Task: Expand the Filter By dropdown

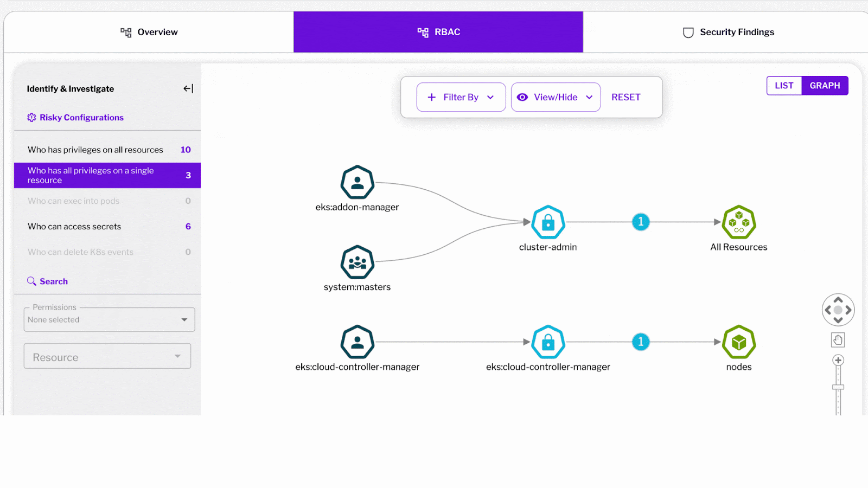Action: (x=461, y=97)
